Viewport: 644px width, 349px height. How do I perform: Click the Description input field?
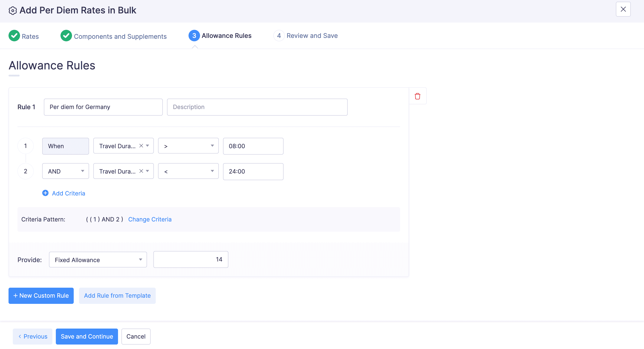coord(257,107)
